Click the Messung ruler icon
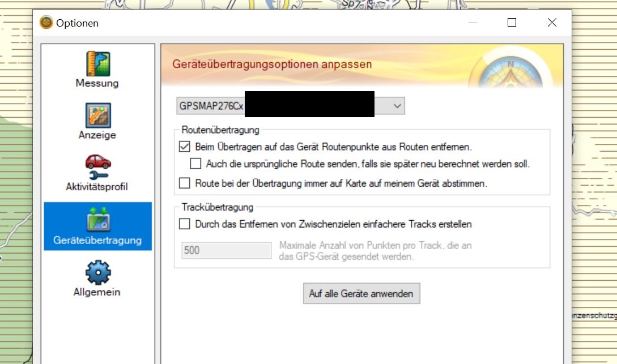Viewport: 617px width, 364px height. [x=97, y=63]
